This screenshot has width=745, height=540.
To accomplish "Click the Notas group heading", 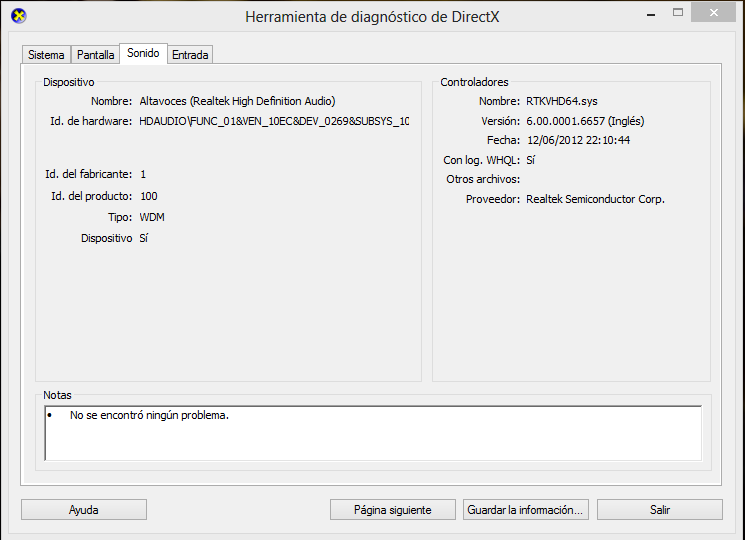I will pos(57,395).
